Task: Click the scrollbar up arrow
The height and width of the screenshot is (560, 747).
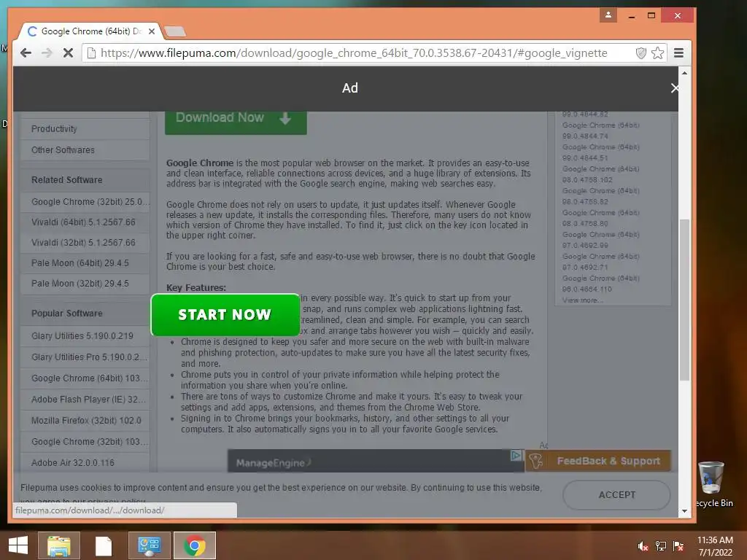Action: (684, 74)
